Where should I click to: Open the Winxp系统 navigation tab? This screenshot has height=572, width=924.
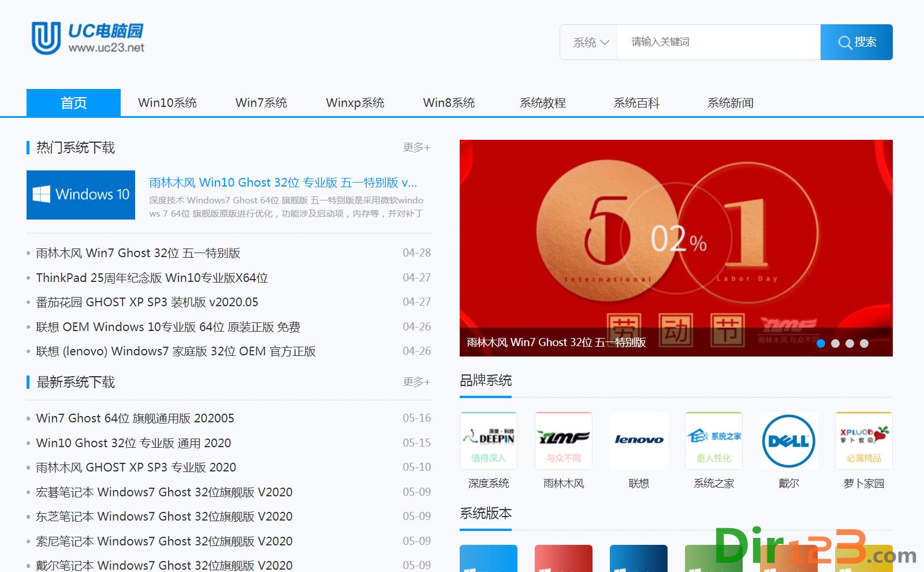[355, 103]
